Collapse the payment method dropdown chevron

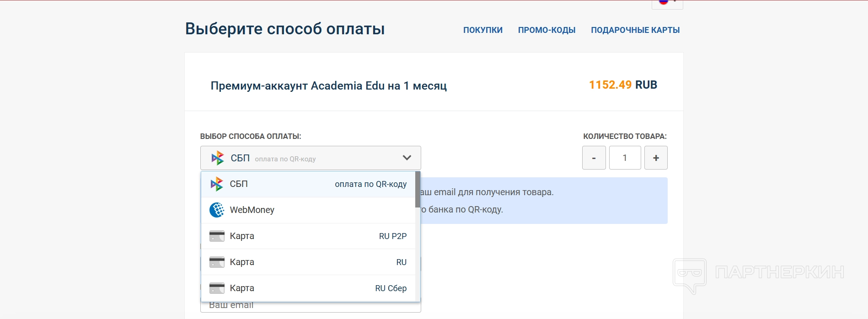(407, 158)
